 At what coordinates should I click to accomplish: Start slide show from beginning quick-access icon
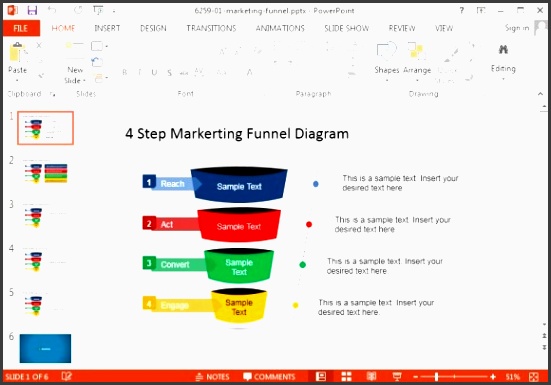(98, 11)
